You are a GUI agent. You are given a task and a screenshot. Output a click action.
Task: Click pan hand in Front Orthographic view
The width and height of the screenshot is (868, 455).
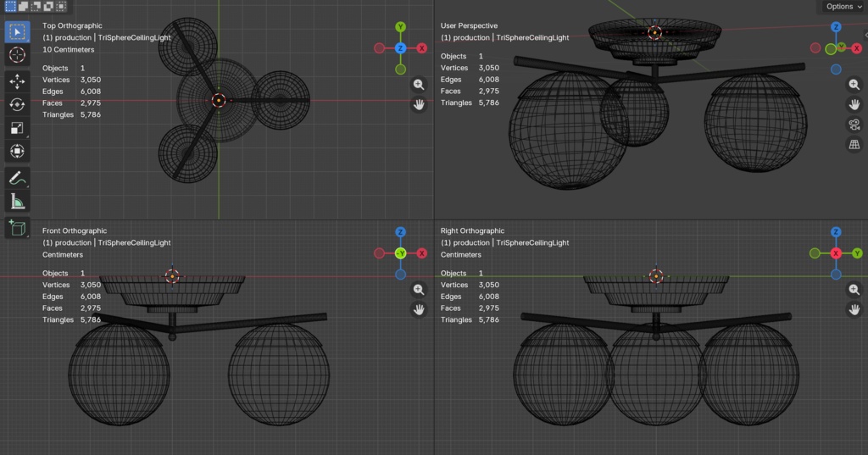point(419,309)
